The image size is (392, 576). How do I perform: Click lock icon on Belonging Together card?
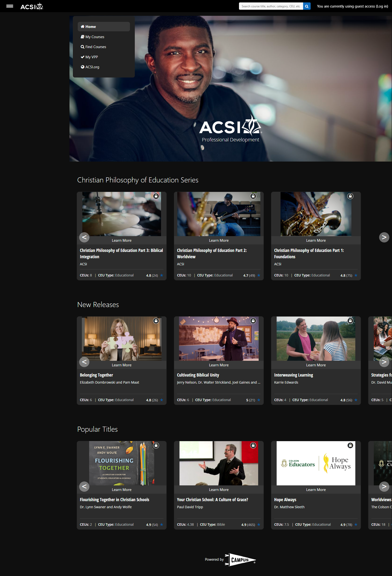tap(156, 321)
